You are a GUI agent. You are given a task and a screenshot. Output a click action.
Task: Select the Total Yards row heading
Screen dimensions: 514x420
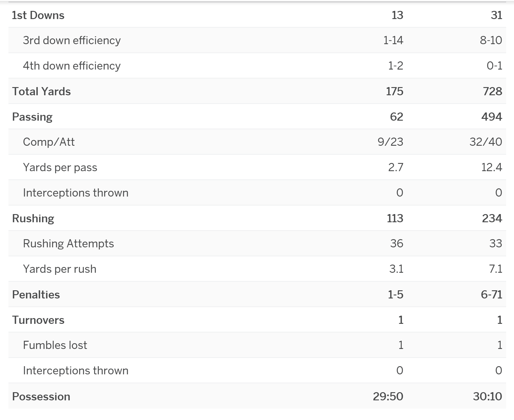(41, 91)
